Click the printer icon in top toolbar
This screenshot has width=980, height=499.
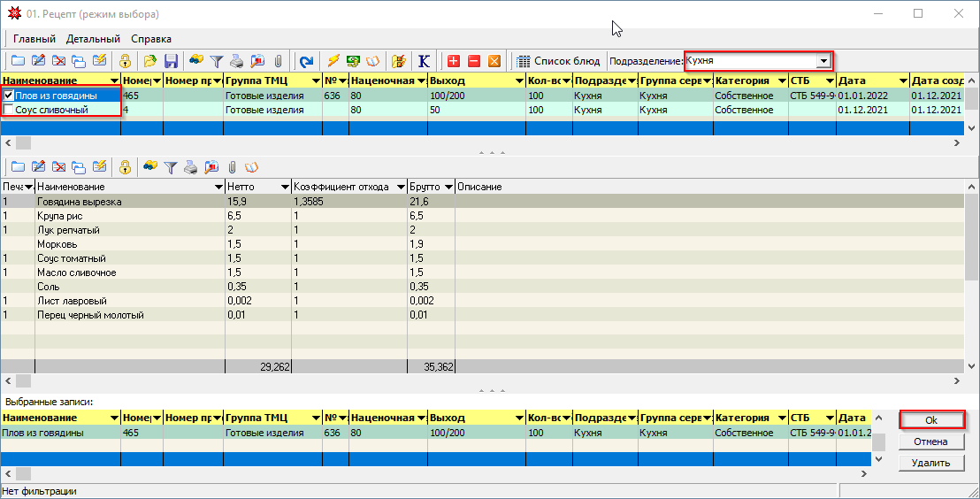[x=237, y=61]
